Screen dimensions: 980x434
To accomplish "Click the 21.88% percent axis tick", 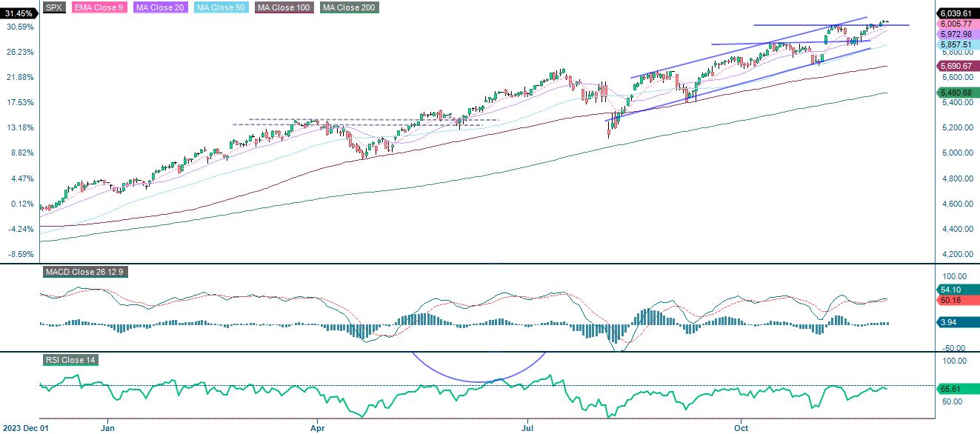I will pos(19,77).
